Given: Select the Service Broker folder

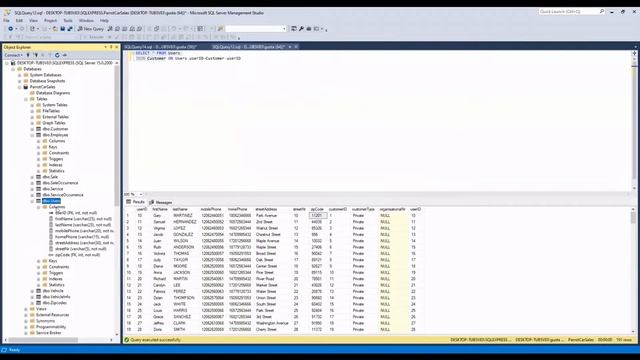Looking at the screenshot, I should (49, 333).
